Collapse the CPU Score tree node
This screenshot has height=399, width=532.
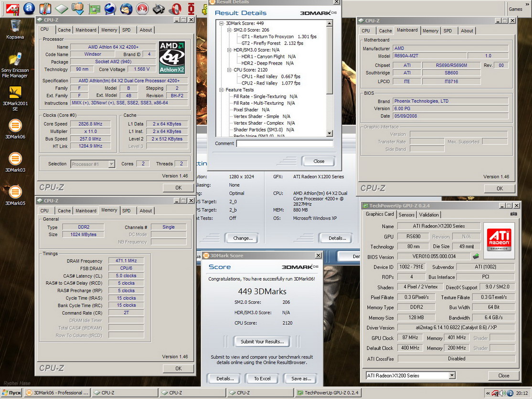[x=229, y=70]
